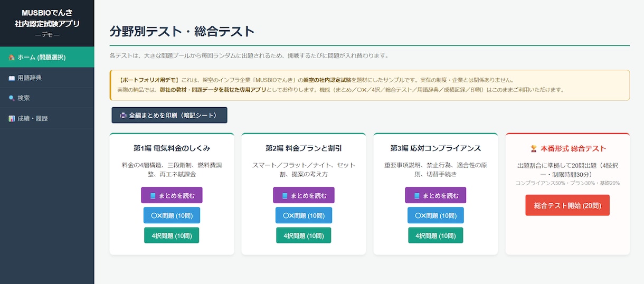Screen dimensions: 644x284
Task: Click trophy icon beside 本番形式 総合テスト
Action: [x=533, y=149]
